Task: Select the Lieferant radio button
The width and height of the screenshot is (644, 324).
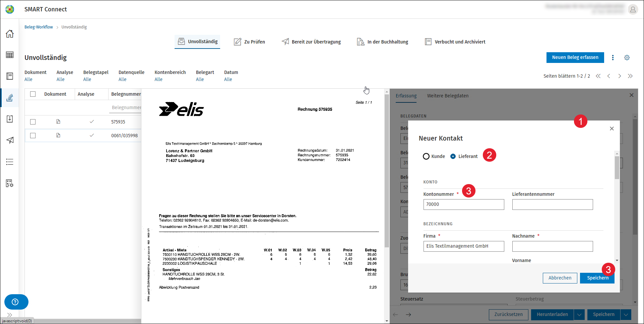Action: (453, 156)
